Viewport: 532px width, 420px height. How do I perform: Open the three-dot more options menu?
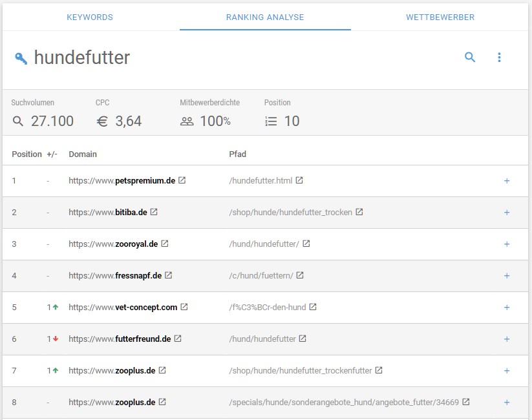click(499, 57)
